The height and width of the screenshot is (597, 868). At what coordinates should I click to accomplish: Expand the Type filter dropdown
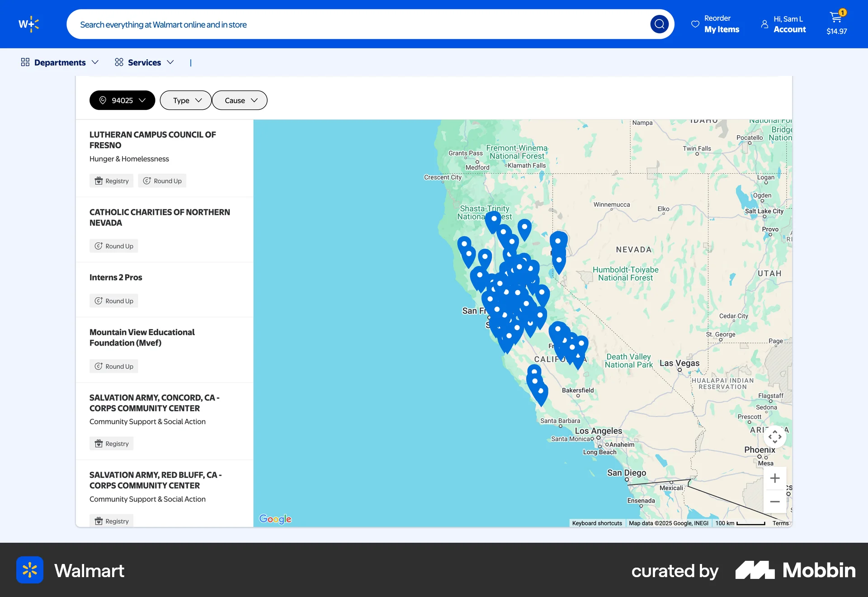(x=185, y=100)
